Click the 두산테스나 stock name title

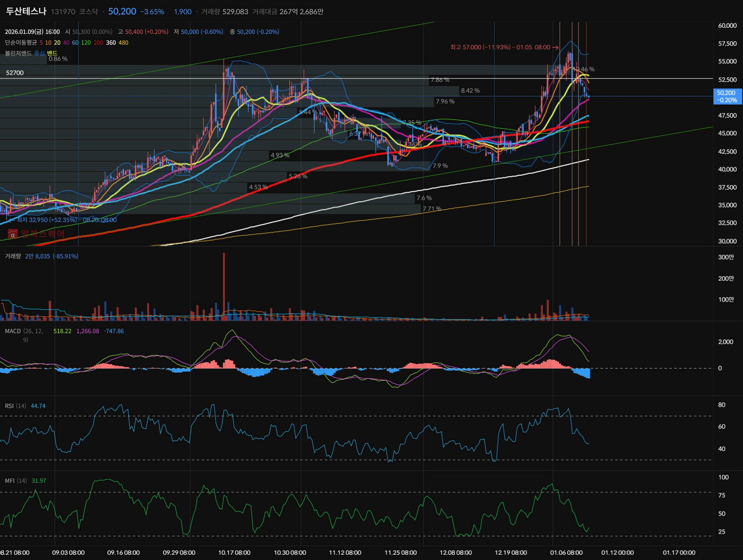(x=26, y=11)
